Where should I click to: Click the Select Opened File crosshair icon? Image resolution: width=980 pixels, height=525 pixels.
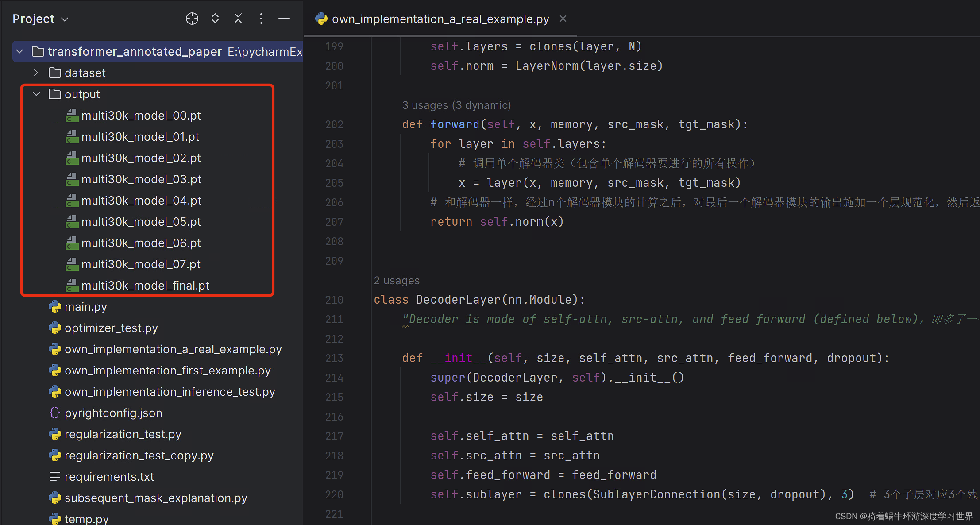192,19
